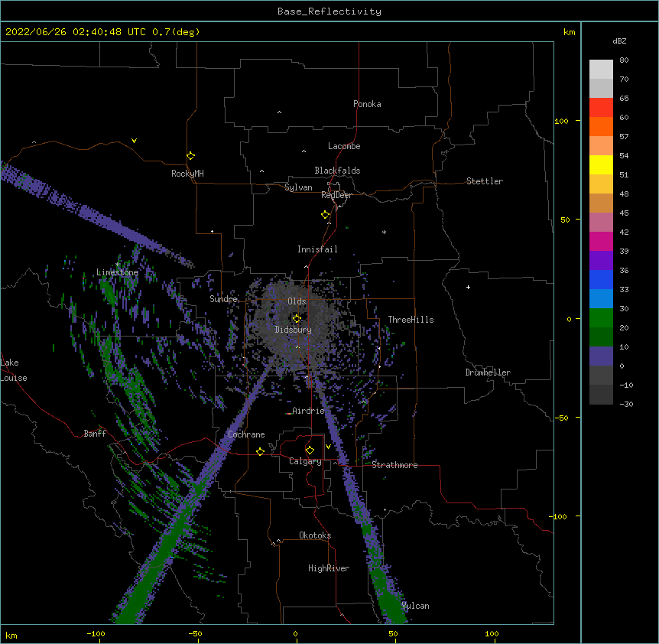
Task: Click the Ponoka city label
Action: 367,104
